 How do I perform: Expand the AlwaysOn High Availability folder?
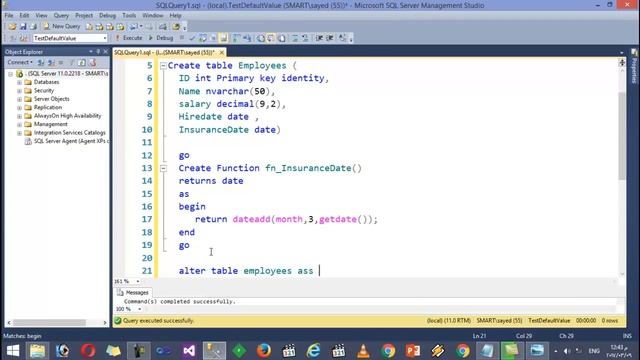point(19,116)
